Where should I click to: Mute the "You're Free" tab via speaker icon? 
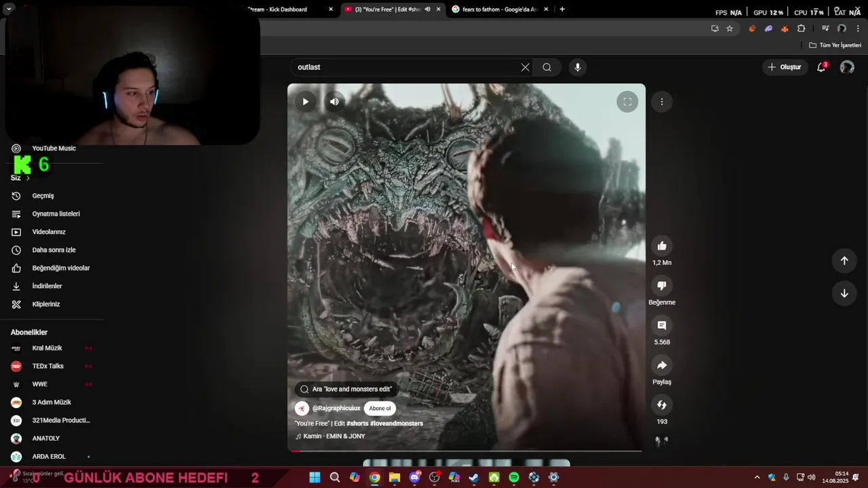[427, 9]
